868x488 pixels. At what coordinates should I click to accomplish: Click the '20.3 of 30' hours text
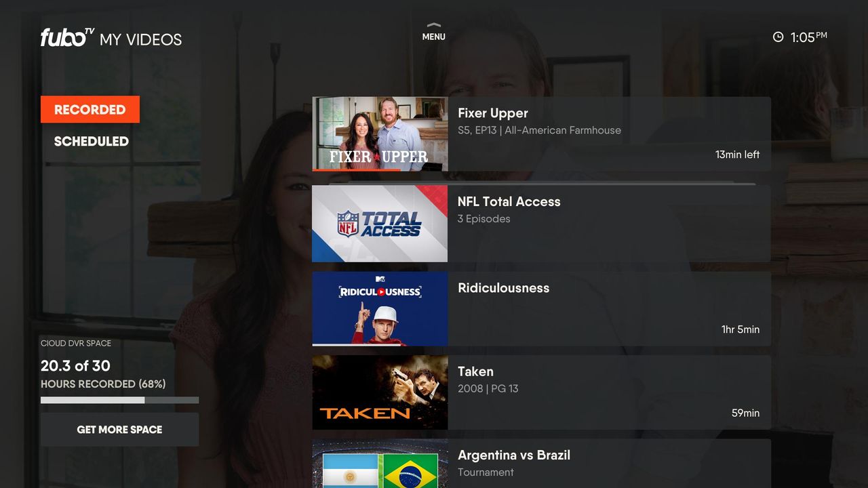tap(75, 366)
